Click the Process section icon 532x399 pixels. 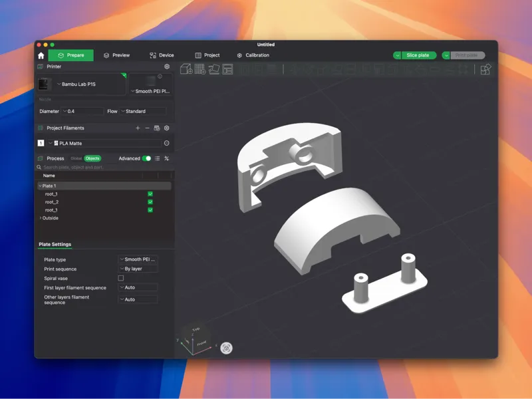(x=41, y=158)
